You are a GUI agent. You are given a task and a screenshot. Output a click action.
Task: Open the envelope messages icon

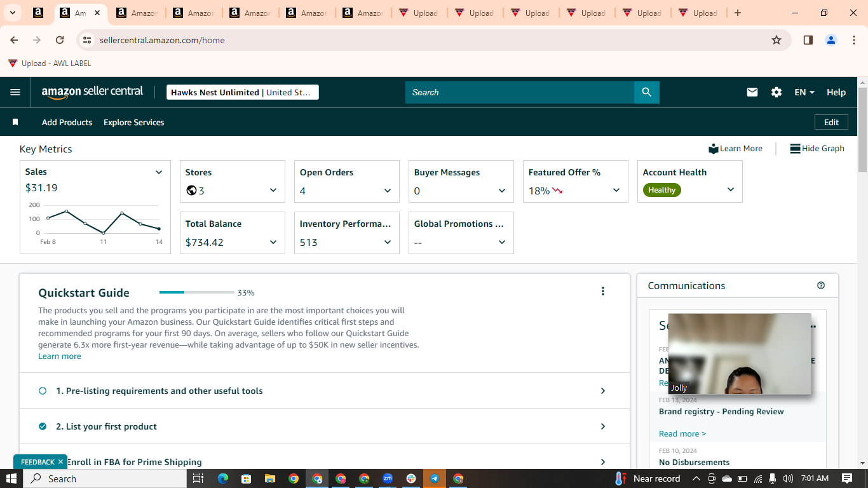point(752,92)
